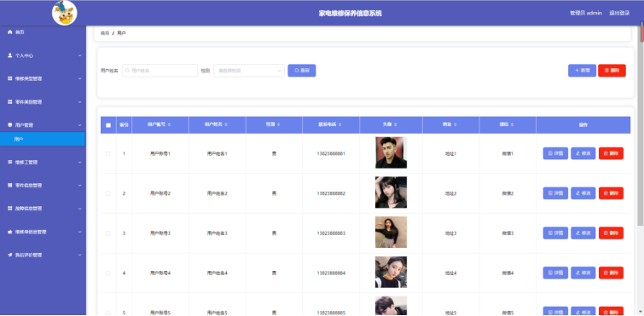This screenshot has height=316, width=644.
Task: Check the checkbox for row 3
Action: click(108, 233)
